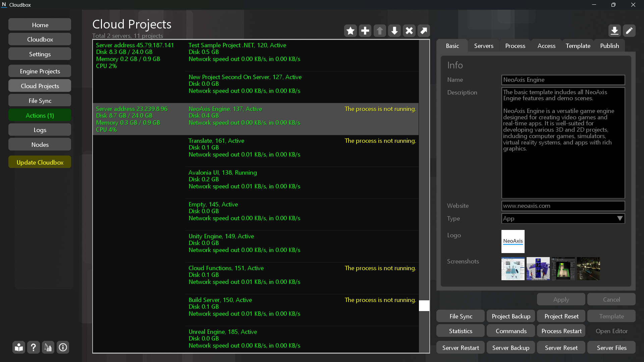
Task: Open the Cloudbox sidebar section
Action: point(40,39)
